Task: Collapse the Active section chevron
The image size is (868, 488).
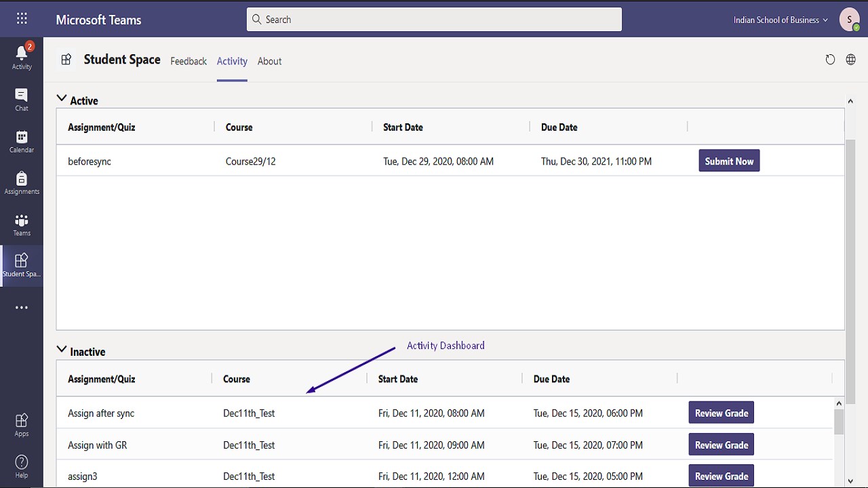Action: [62, 98]
